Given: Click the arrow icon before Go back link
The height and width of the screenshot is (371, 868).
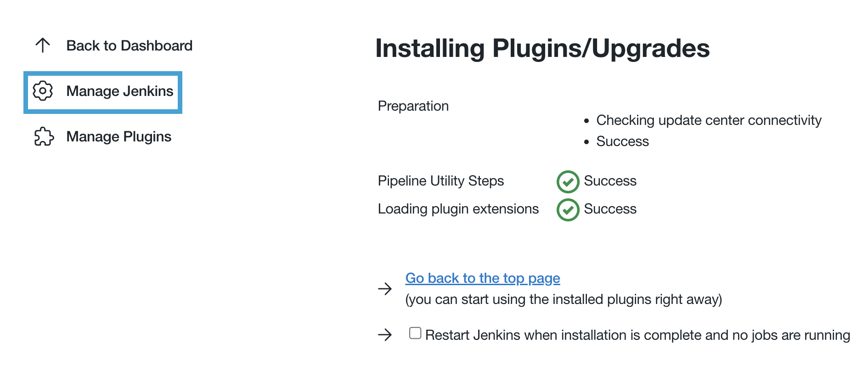Looking at the screenshot, I should click(x=384, y=289).
